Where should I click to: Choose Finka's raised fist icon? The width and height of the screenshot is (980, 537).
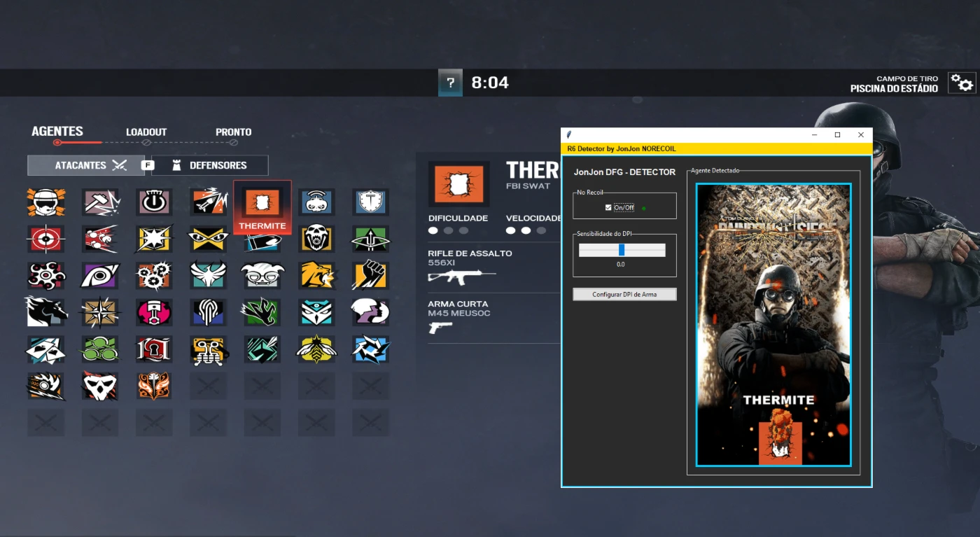click(x=370, y=275)
